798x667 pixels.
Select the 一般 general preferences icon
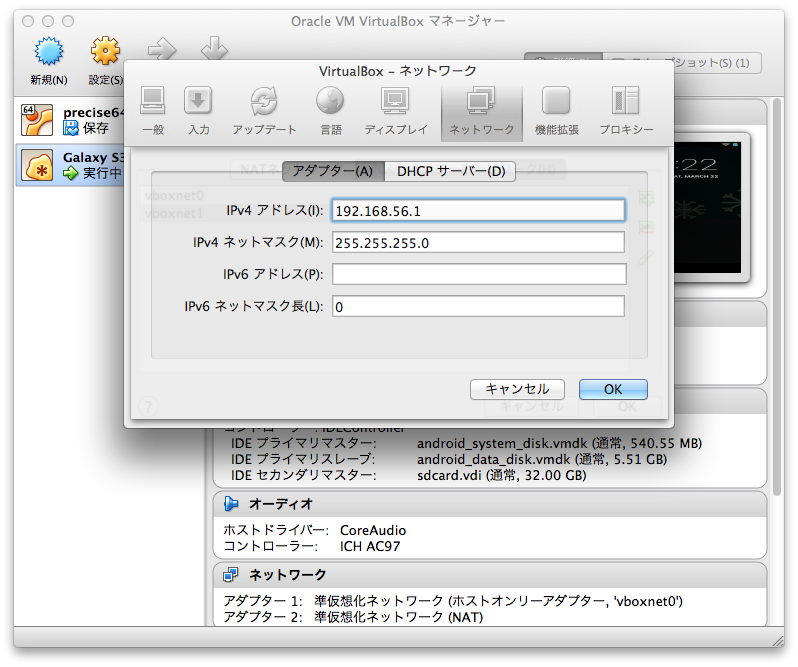click(x=153, y=101)
